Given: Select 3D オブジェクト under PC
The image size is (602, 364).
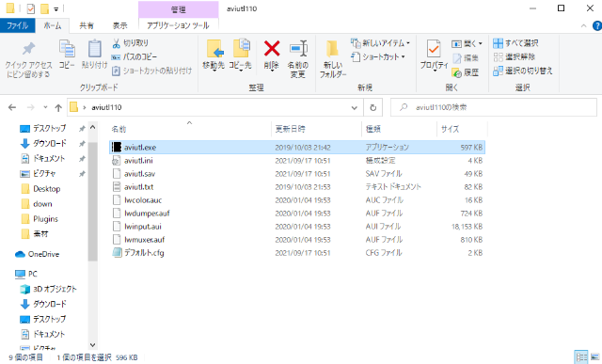Looking at the screenshot, I should click(55, 289).
